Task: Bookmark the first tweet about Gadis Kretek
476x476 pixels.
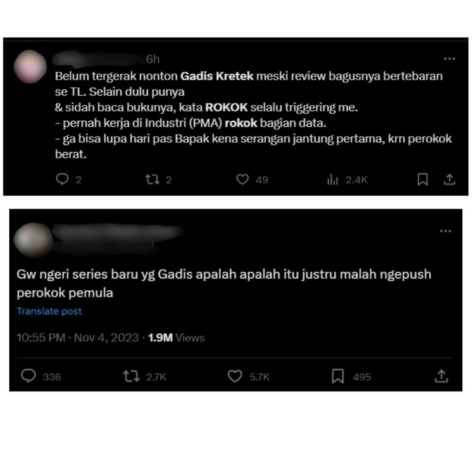Action: pyautogui.click(x=423, y=179)
